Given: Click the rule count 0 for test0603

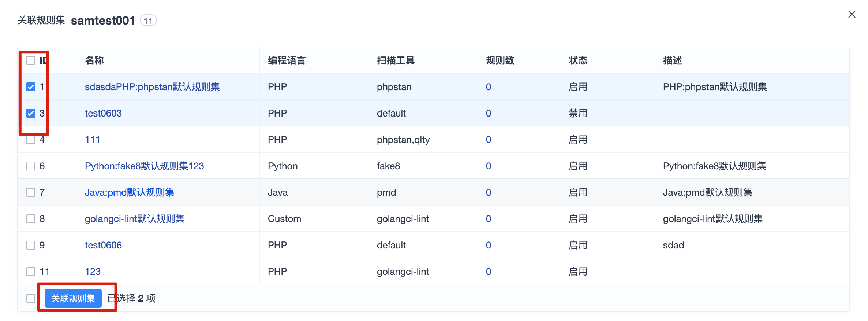Looking at the screenshot, I should point(488,113).
